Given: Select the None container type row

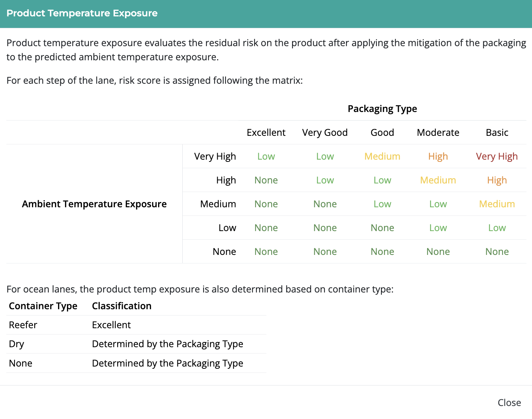Looking at the screenshot, I should (20, 363).
